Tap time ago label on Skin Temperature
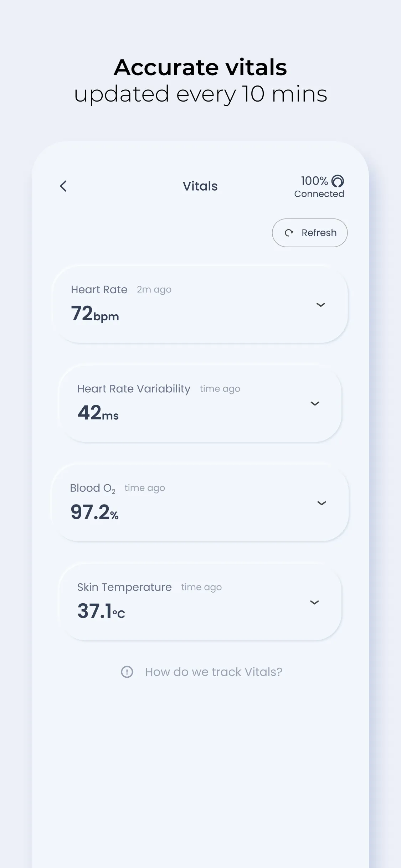The width and height of the screenshot is (401, 868). point(201,587)
